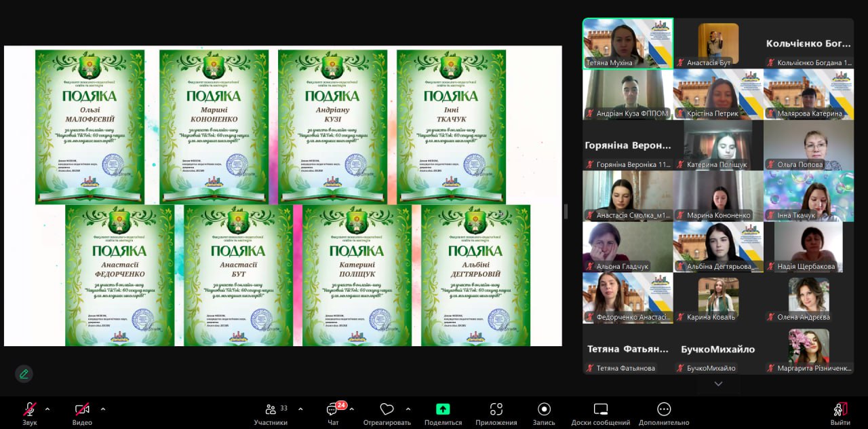The width and height of the screenshot is (868, 429).
Task: Select Маргарита Різниченко participant tile
Action: tap(808, 349)
